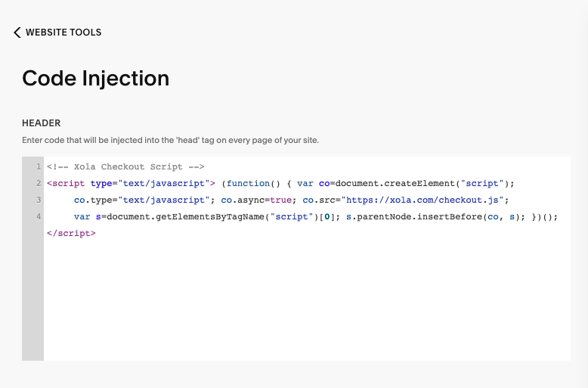Click the header injection description text
The image size is (588, 388).
click(x=170, y=141)
